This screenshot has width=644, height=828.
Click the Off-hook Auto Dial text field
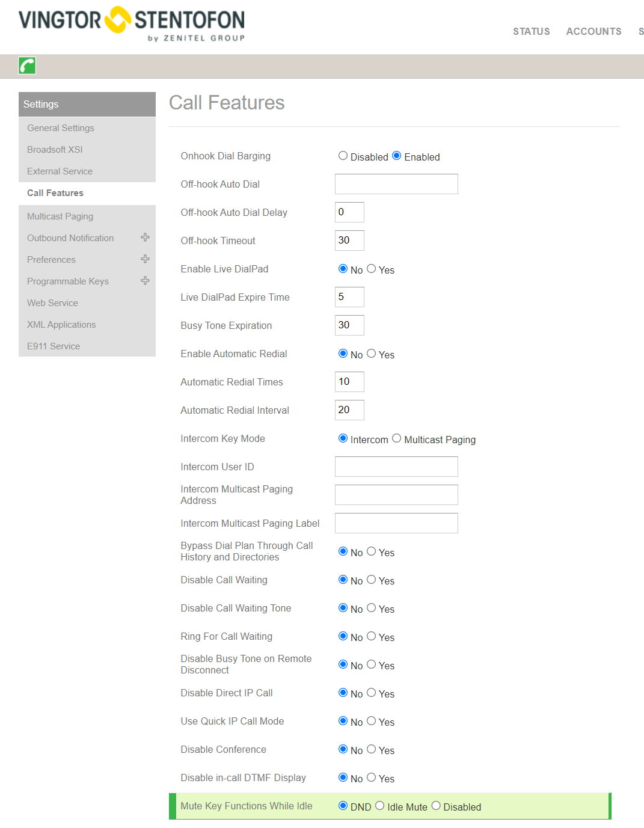click(396, 184)
